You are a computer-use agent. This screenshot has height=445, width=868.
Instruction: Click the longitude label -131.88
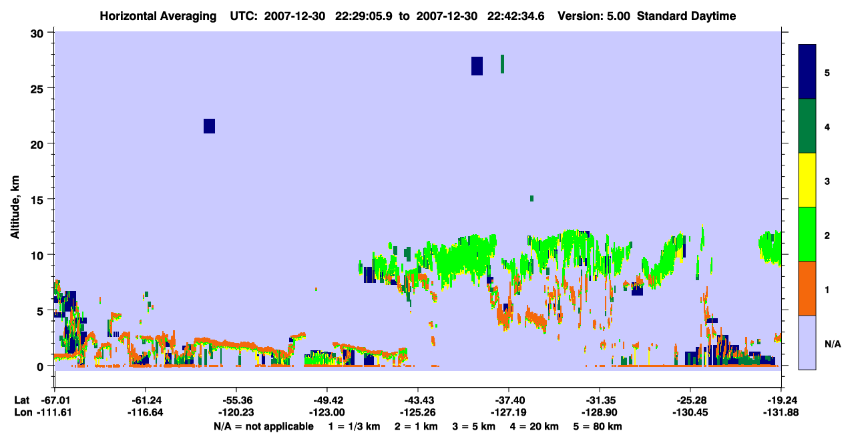point(781,413)
